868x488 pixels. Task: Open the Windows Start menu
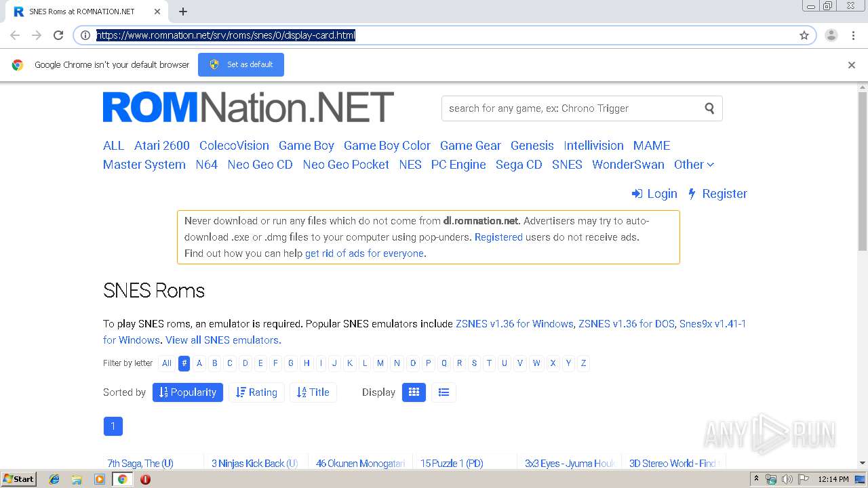[x=19, y=479]
